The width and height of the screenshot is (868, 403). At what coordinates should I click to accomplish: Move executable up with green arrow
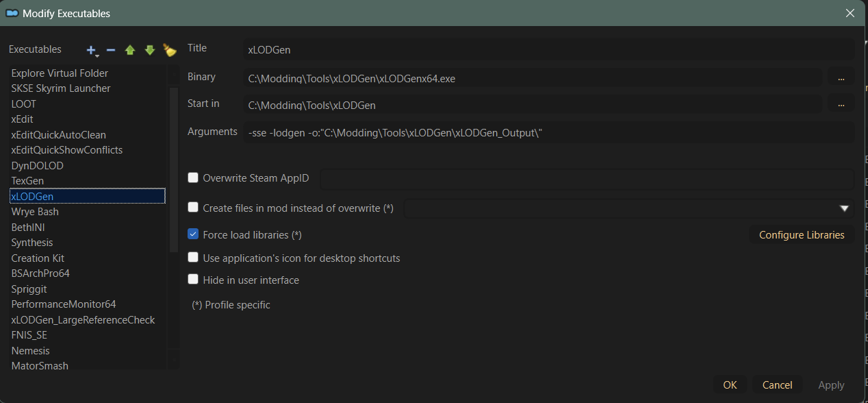click(x=130, y=50)
